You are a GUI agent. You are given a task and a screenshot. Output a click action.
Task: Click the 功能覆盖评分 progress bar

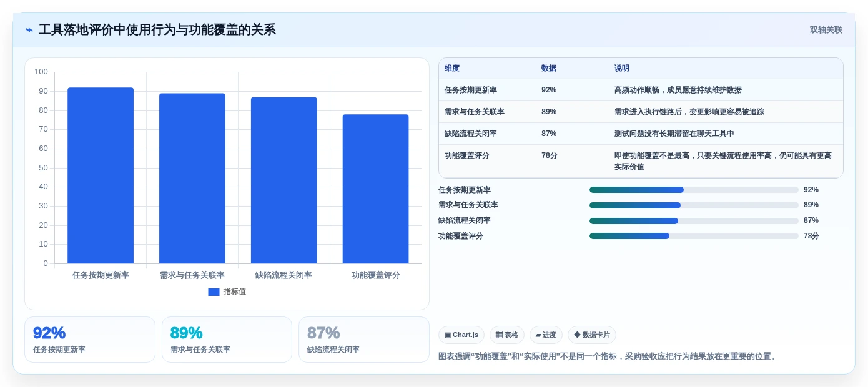[694, 236]
